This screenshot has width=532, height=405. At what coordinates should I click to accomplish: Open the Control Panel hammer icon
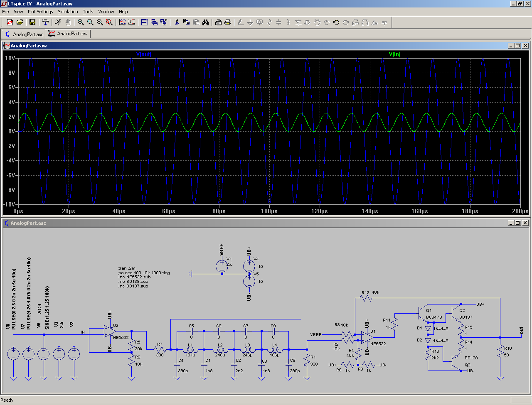point(45,22)
